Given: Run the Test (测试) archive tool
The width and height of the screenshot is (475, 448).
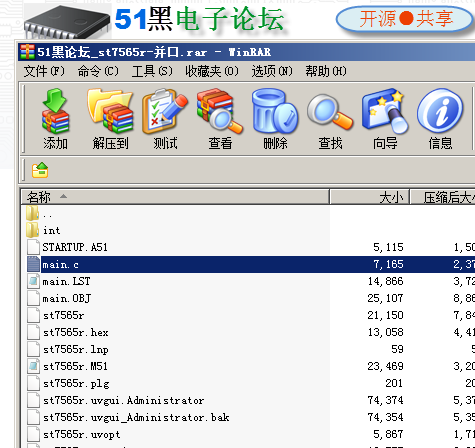Looking at the screenshot, I should tap(165, 111).
